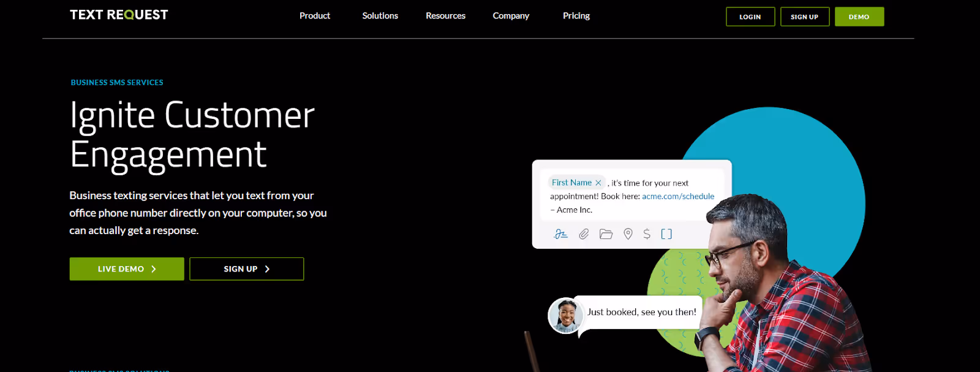980x372 pixels.
Task: Click the Text Request logo
Action: click(119, 15)
